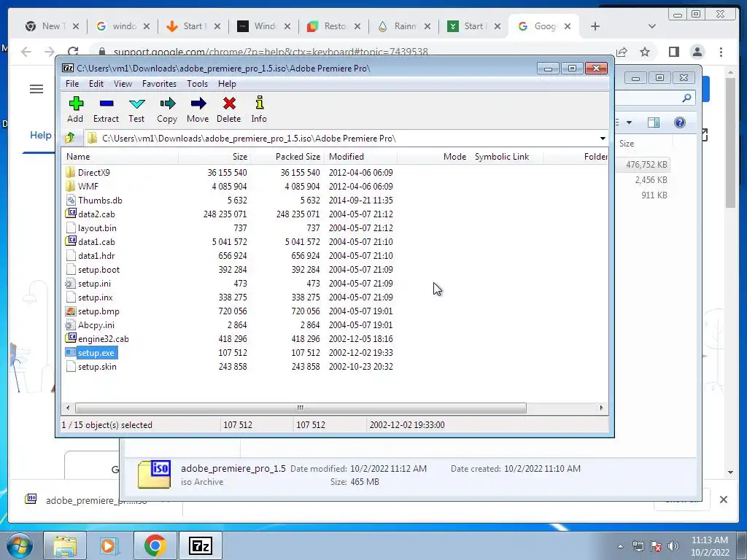
Task: Click the Delete red X icon
Action: pos(228,109)
